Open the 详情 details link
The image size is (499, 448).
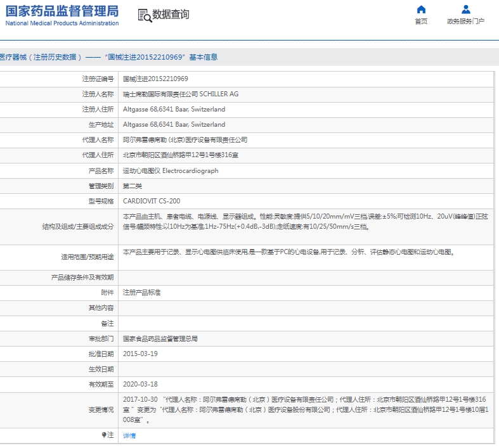(129, 435)
